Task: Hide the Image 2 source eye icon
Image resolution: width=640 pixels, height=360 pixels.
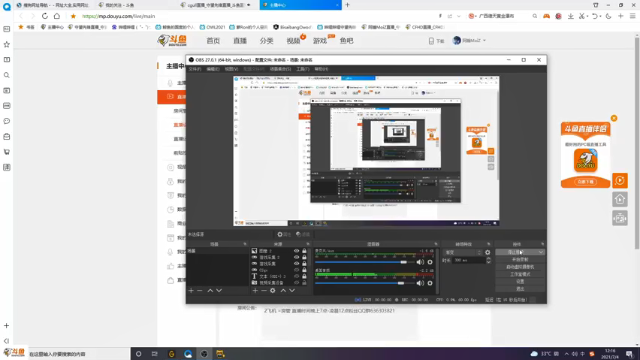Action: click(297, 251)
